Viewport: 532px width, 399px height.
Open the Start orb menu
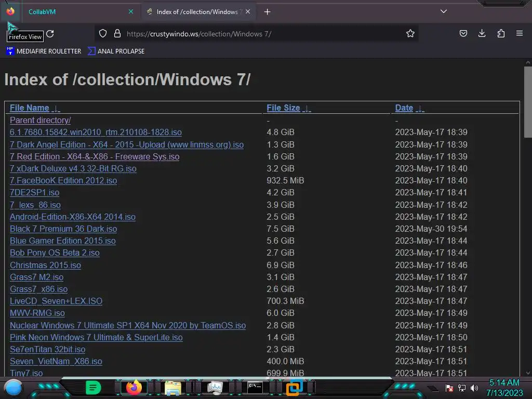click(x=14, y=388)
